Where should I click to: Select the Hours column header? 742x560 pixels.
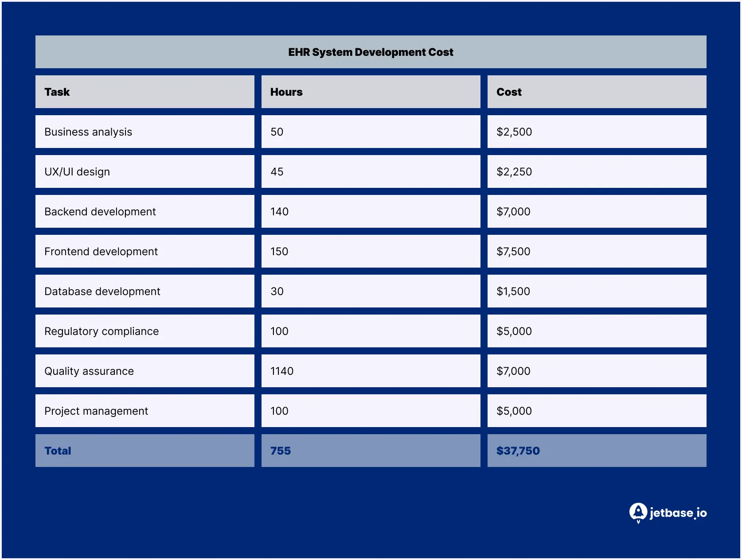tap(286, 92)
